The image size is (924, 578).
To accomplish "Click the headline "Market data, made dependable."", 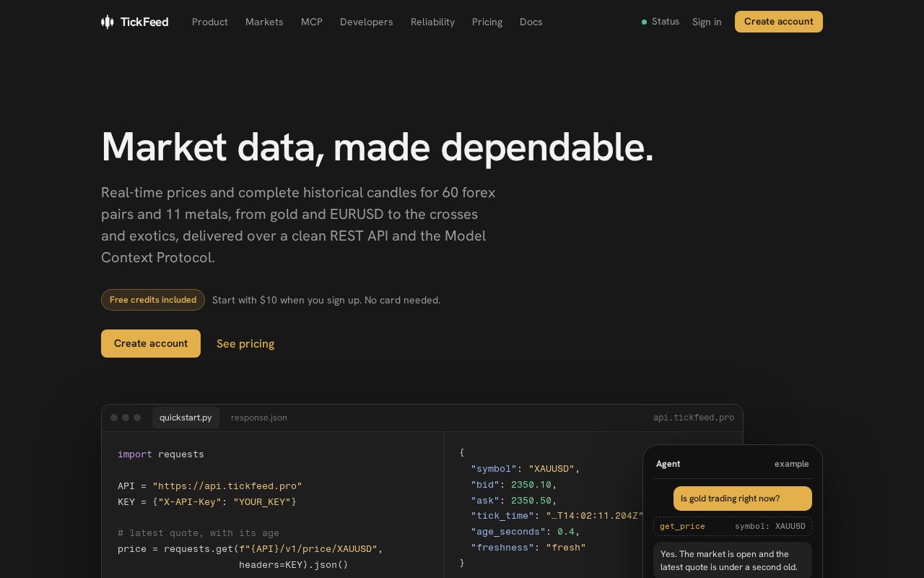I will coord(378,147).
